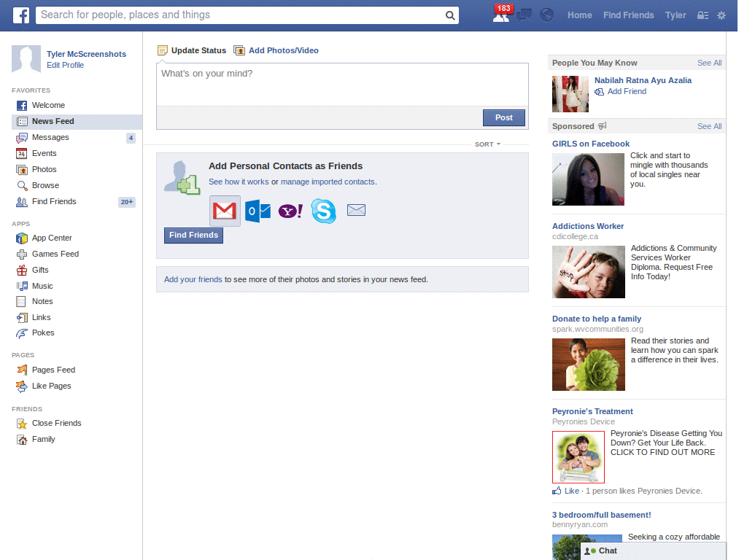Click the Pokes hand icon

(x=21, y=333)
